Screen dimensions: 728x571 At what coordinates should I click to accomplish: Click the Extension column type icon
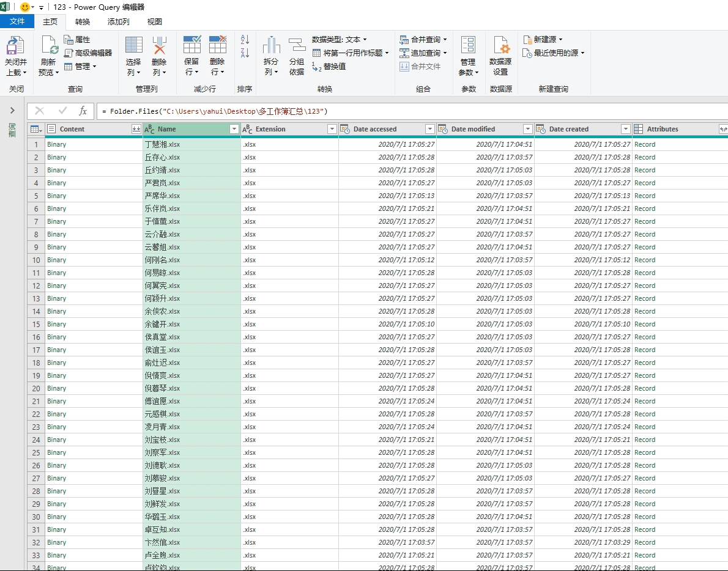pos(247,129)
